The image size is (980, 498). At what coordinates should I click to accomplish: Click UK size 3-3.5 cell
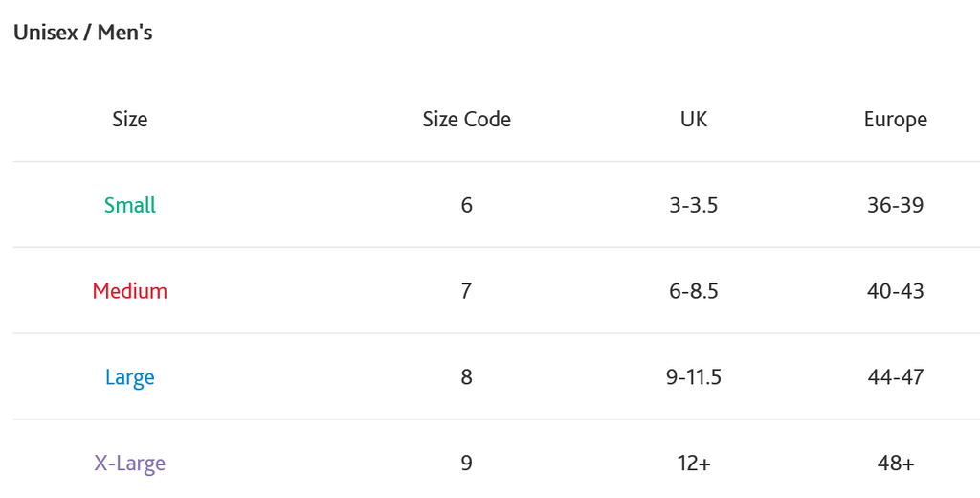tap(694, 205)
